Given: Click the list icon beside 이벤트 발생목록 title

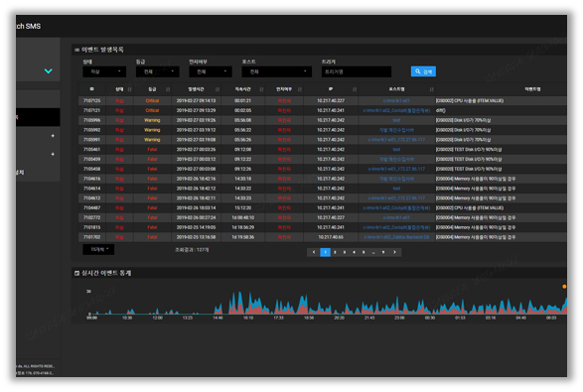Looking at the screenshot, I should (x=76, y=50).
